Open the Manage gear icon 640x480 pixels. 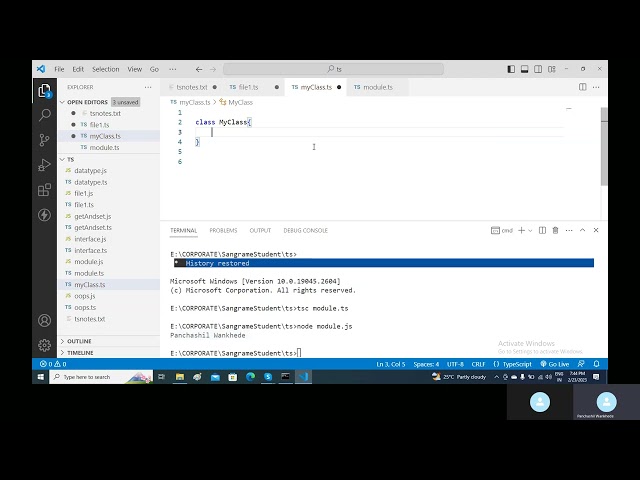click(x=44, y=345)
